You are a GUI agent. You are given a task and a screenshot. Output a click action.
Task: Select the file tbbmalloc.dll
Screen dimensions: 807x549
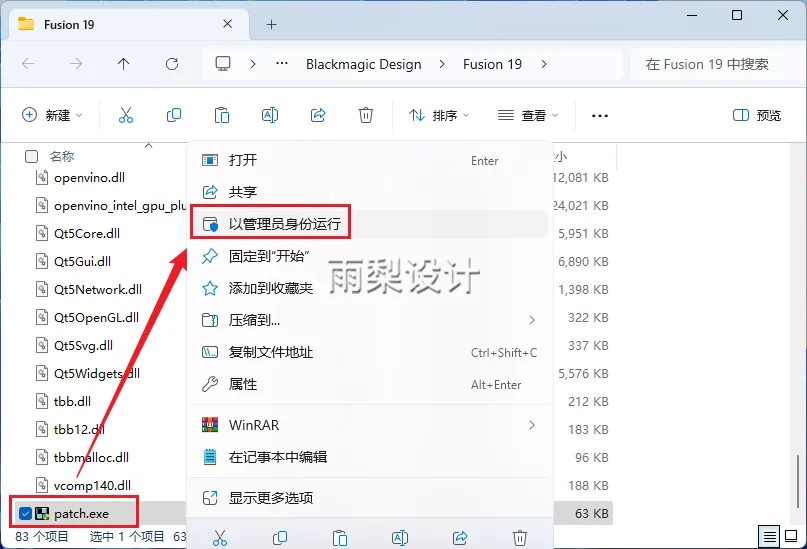(x=91, y=457)
